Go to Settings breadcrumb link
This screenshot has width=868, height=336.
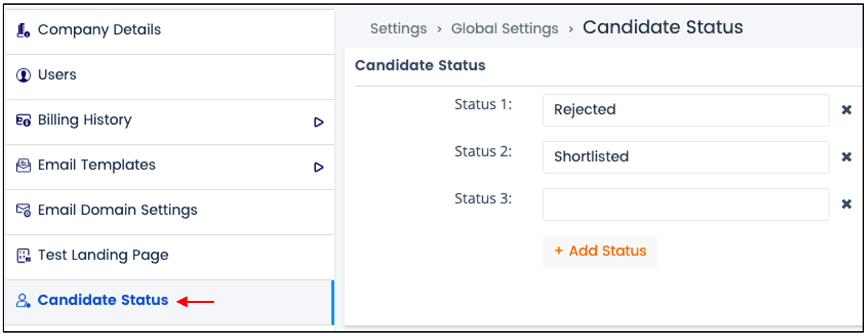(399, 29)
